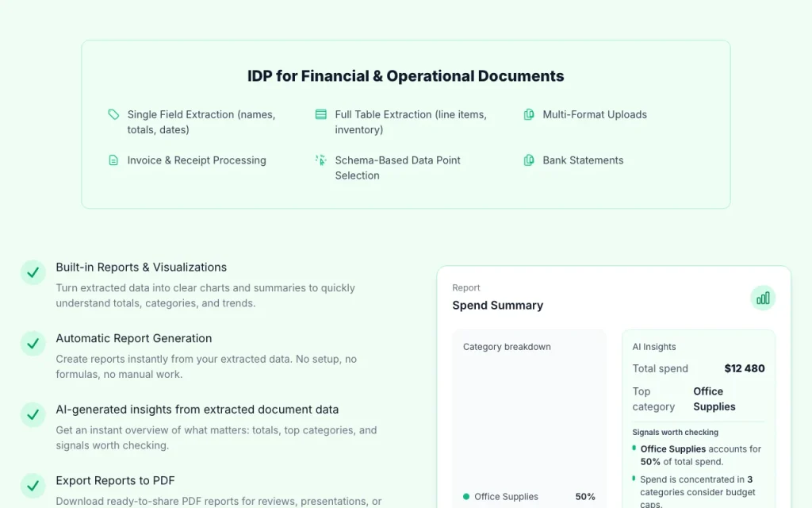Click the AI Insights label

(654, 347)
